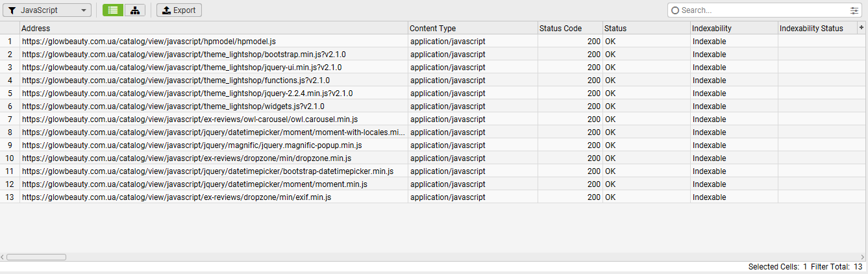The height and width of the screenshot is (274, 868).
Task: Switch to list view
Action: 113,10
